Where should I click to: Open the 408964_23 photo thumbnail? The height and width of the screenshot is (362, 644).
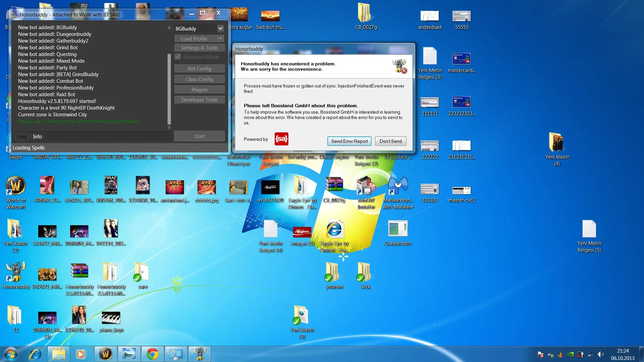(x=47, y=189)
